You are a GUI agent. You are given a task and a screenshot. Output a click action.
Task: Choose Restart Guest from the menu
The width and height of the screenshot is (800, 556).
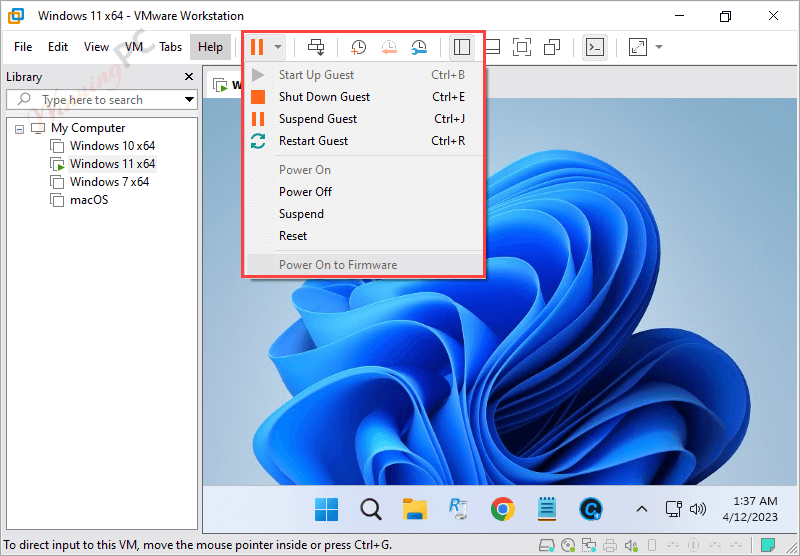point(364,141)
